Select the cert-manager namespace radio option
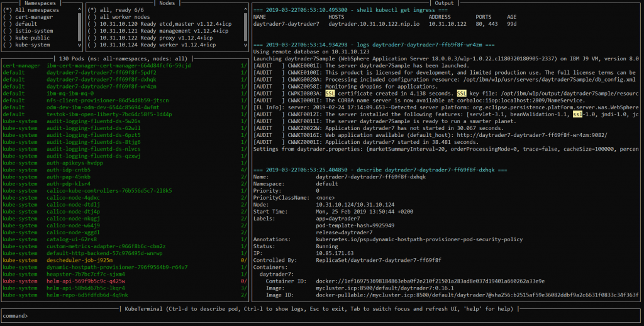Viewport: 644px width, 326px height. pyautogui.click(x=31, y=18)
